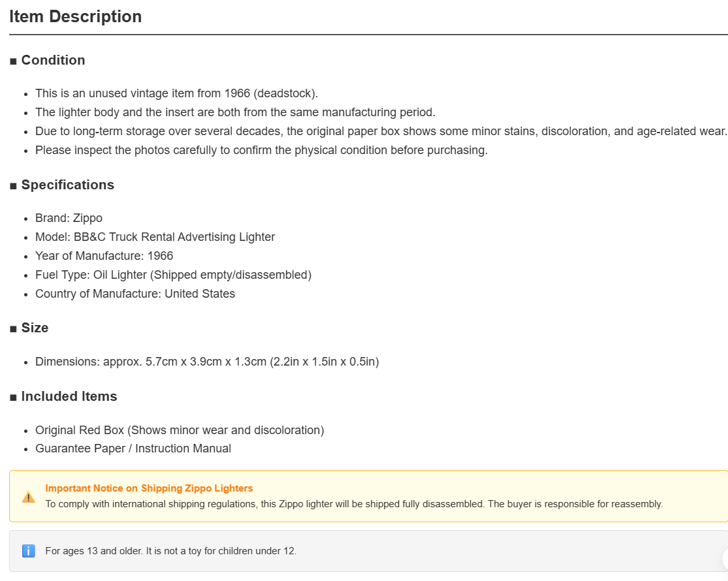This screenshot has height=581, width=728.
Task: Click the Important Notice on Shipping title
Action: point(149,488)
